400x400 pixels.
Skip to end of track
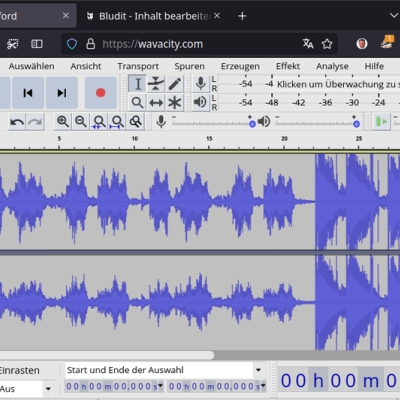click(x=62, y=93)
